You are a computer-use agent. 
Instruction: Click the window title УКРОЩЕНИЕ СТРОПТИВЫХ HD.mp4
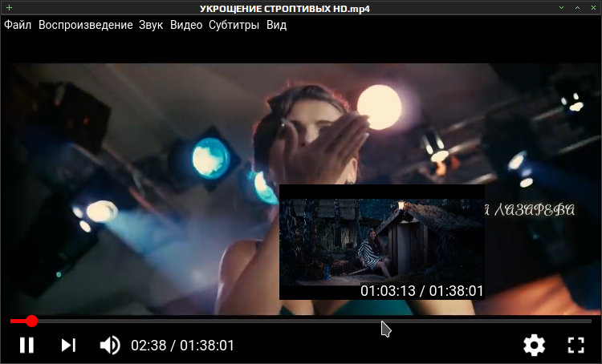point(284,9)
